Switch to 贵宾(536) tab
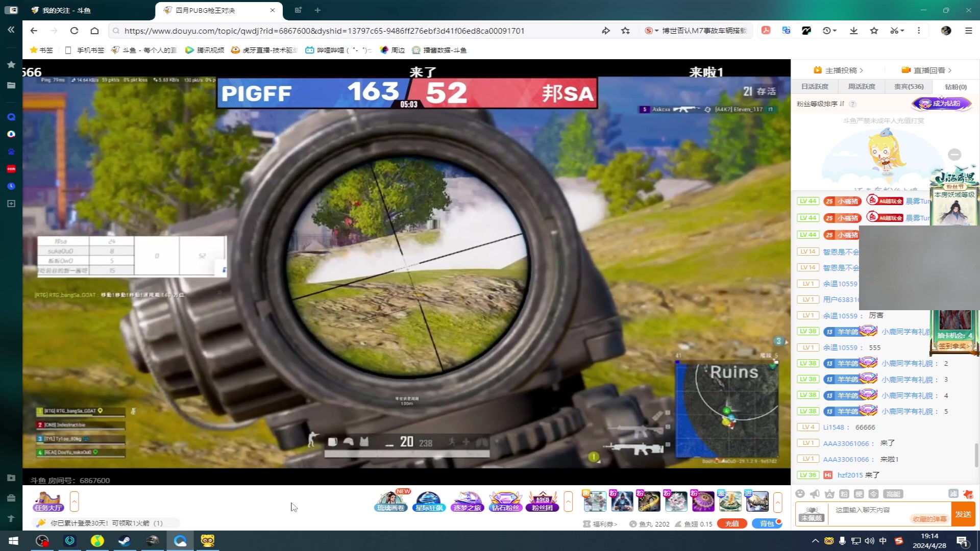The image size is (980, 551). click(909, 87)
